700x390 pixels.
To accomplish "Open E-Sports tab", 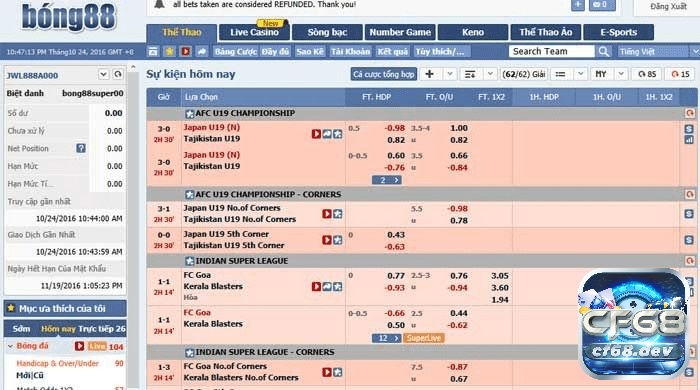I will pyautogui.click(x=618, y=32).
